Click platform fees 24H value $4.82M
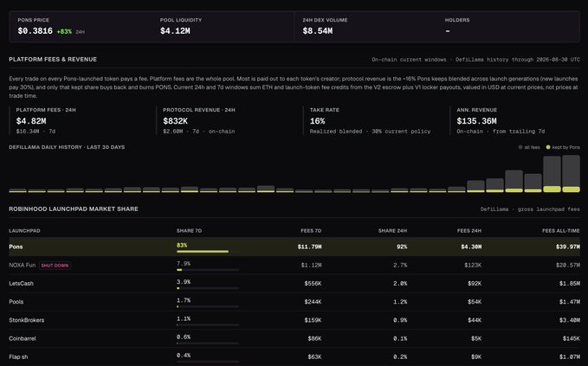Viewport: 588px width, 366px height. point(31,121)
